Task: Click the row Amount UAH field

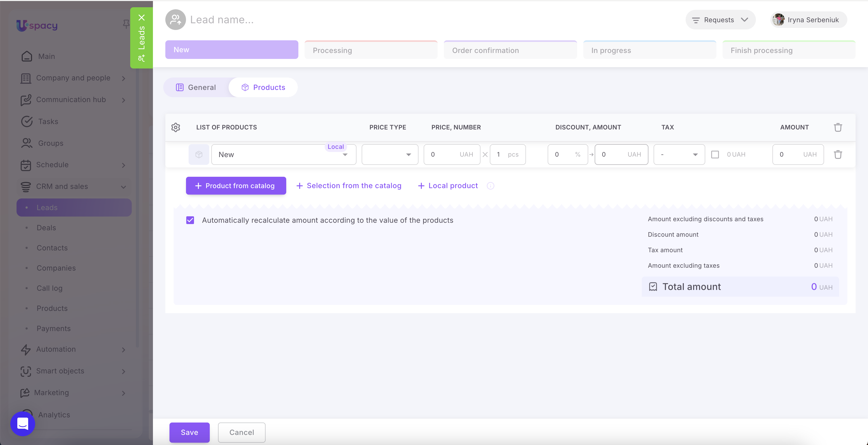Action: [x=798, y=154]
